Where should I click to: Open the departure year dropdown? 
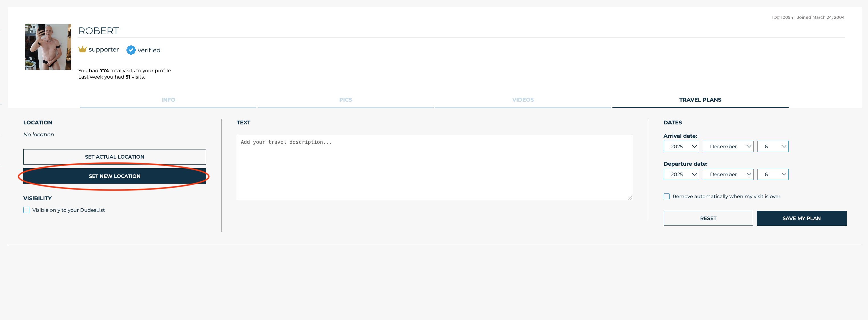[681, 174]
